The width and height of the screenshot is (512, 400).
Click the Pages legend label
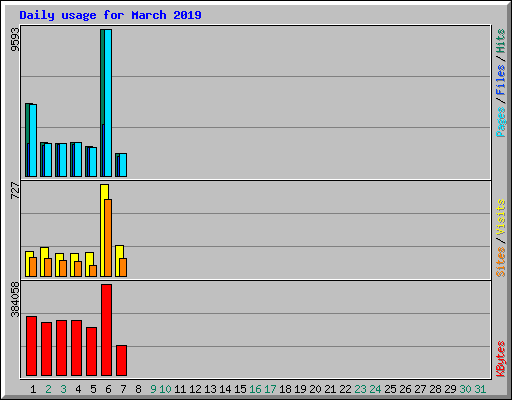500,122
